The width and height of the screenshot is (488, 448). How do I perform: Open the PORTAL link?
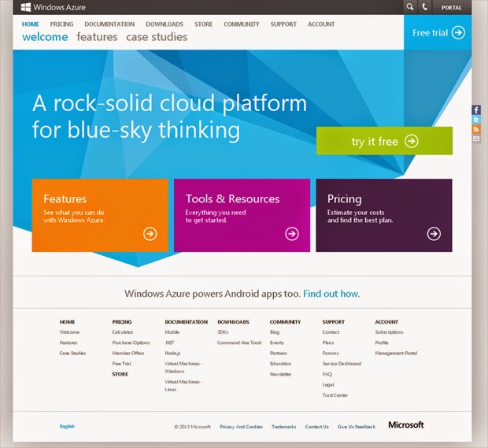point(451,7)
